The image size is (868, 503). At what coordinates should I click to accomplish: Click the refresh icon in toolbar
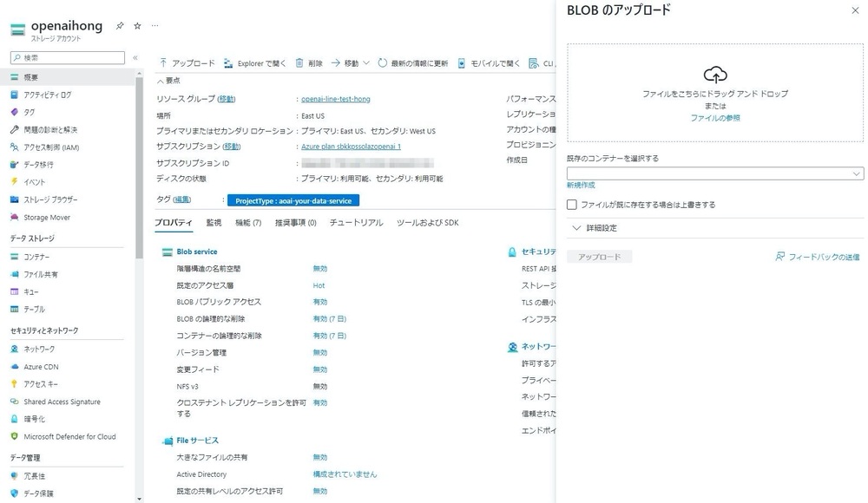[383, 63]
